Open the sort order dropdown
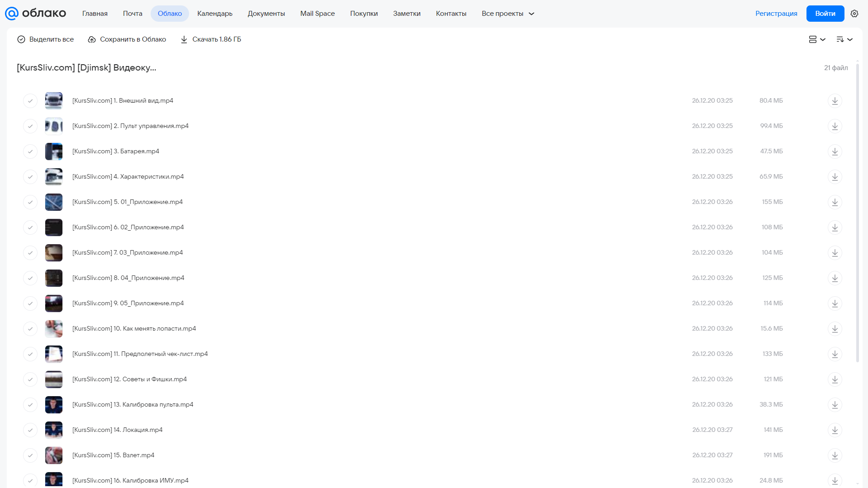The width and height of the screenshot is (868, 488). click(x=844, y=39)
